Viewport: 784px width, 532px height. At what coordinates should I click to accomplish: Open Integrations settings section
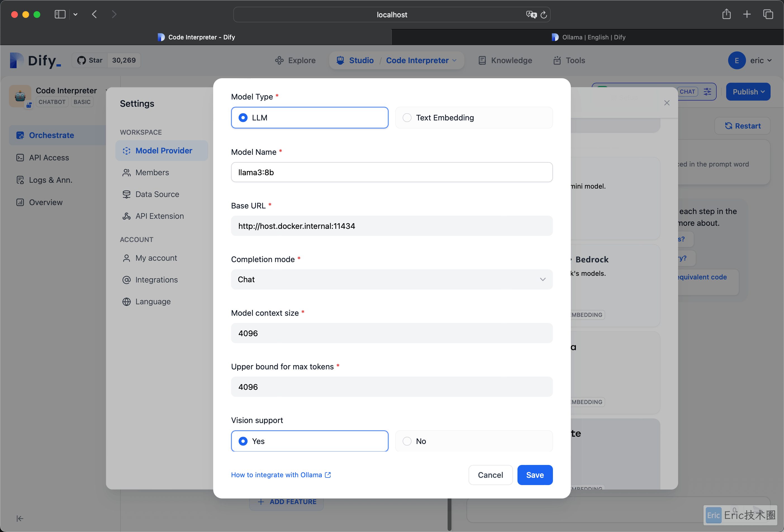click(156, 280)
